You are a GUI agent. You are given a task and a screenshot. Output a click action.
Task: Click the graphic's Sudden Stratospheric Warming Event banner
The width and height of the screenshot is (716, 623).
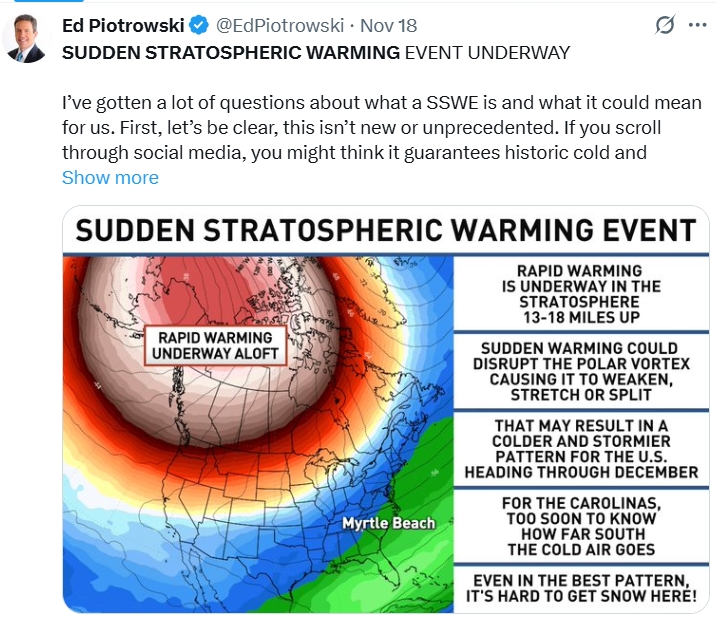click(x=386, y=230)
